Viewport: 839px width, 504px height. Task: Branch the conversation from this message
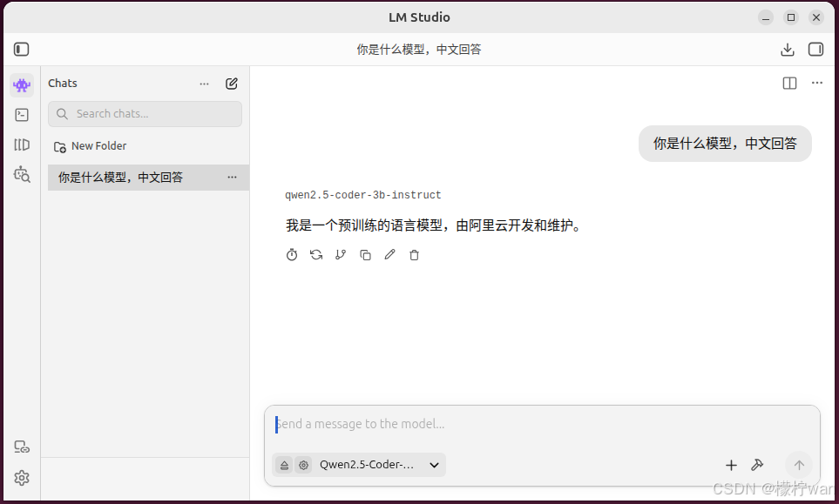point(341,255)
